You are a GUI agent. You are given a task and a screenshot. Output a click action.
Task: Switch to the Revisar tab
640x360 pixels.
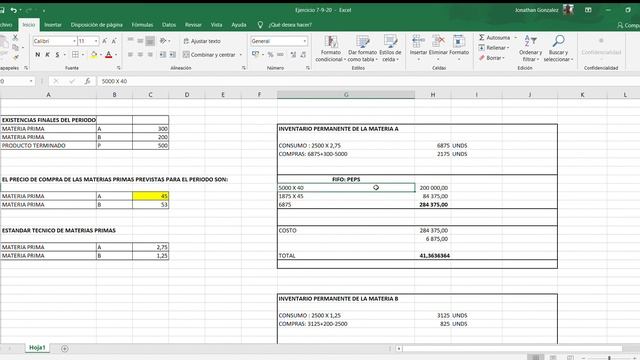pos(193,25)
